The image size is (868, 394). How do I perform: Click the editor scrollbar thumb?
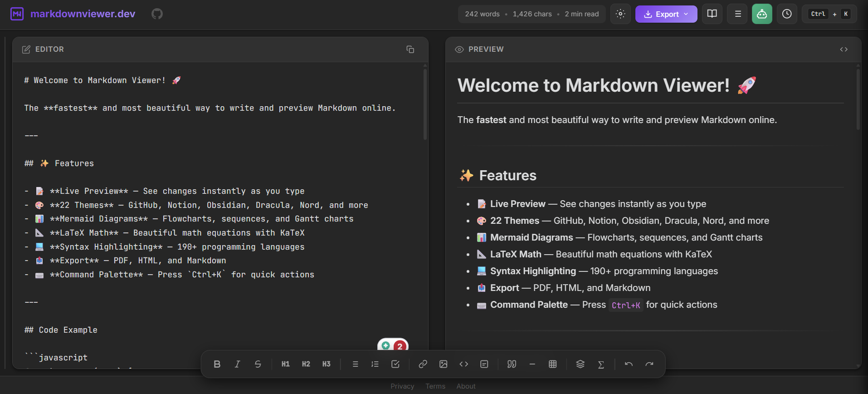pos(425,104)
